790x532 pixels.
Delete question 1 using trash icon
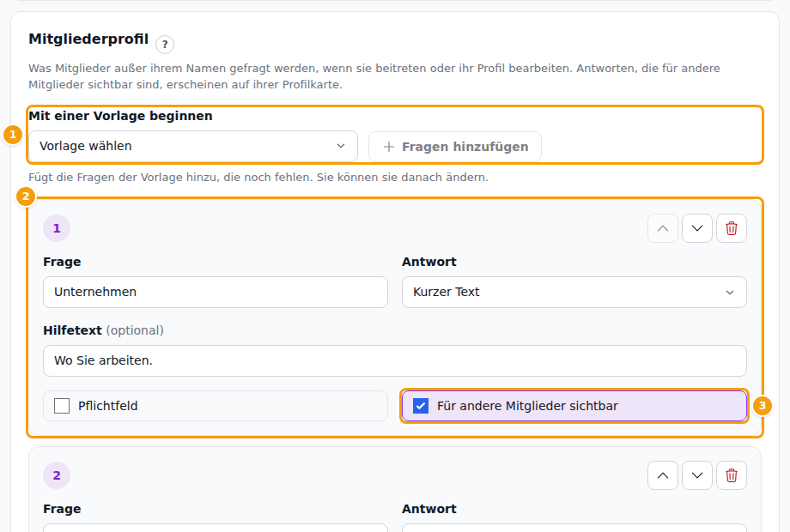731,228
